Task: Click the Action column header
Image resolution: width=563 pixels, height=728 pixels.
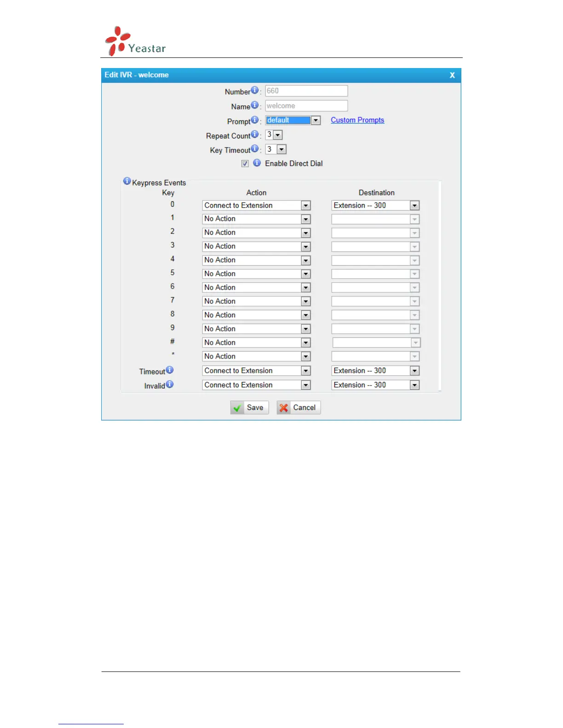Action: (x=256, y=193)
